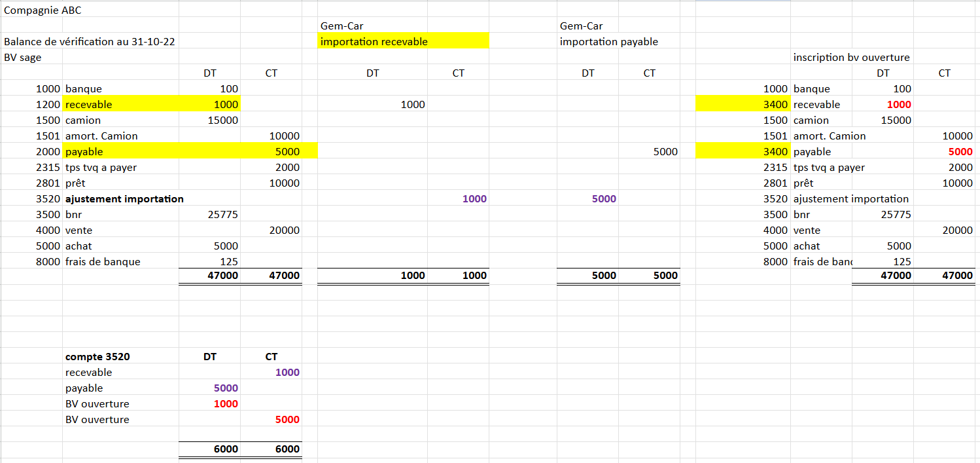Viewport: 980px width, 463px height.
Task: Select the BV sage label cell
Action: (23, 58)
